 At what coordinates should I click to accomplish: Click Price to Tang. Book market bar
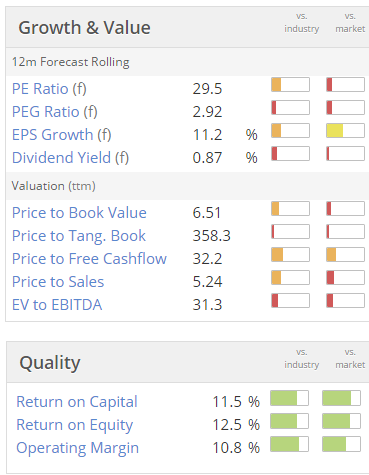tap(345, 232)
